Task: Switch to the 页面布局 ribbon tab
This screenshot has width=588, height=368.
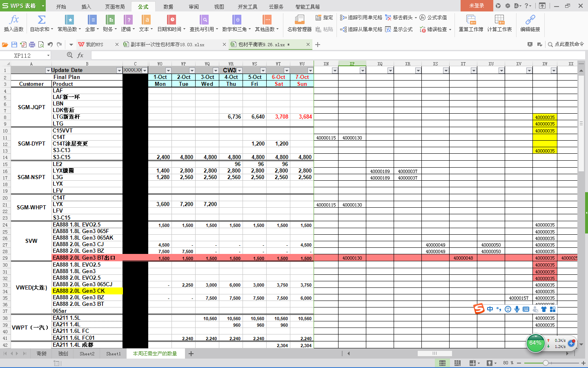Action: tap(115, 7)
